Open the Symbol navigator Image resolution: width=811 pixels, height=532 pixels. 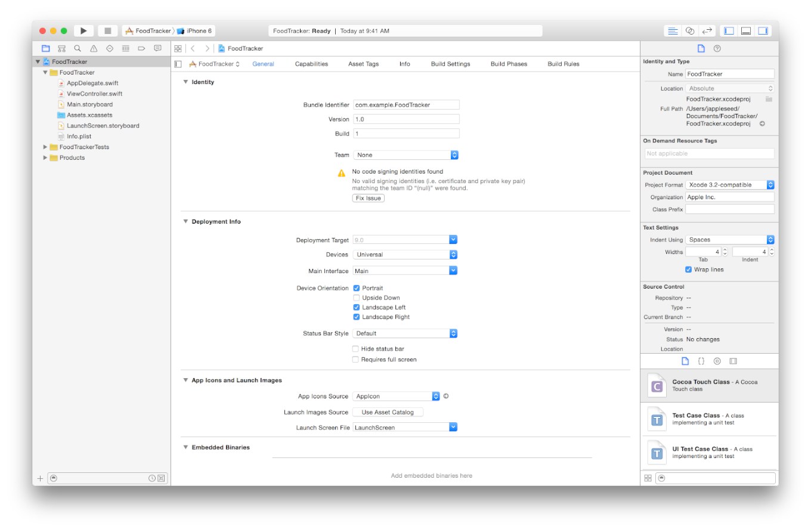(x=62, y=48)
